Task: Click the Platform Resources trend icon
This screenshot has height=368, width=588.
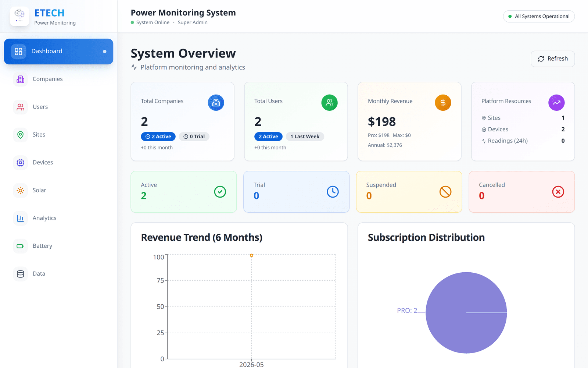Action: point(556,103)
